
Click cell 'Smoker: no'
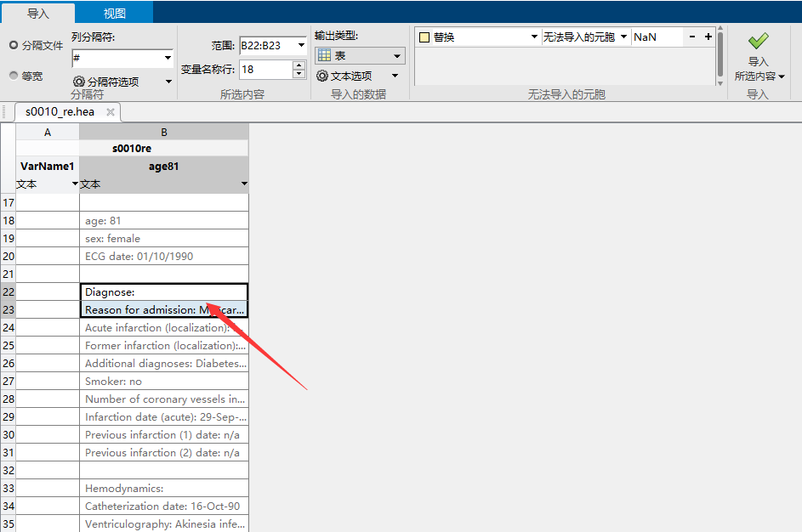coord(163,382)
